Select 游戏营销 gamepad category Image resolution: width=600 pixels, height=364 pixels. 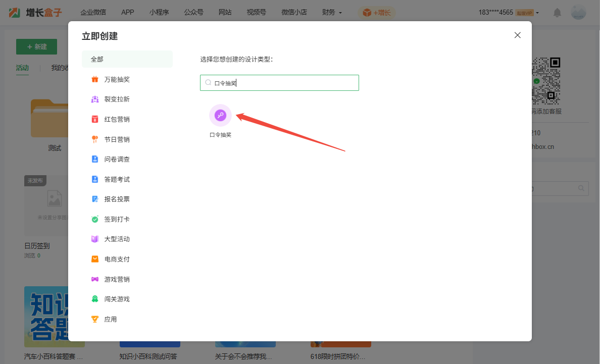pos(95,279)
